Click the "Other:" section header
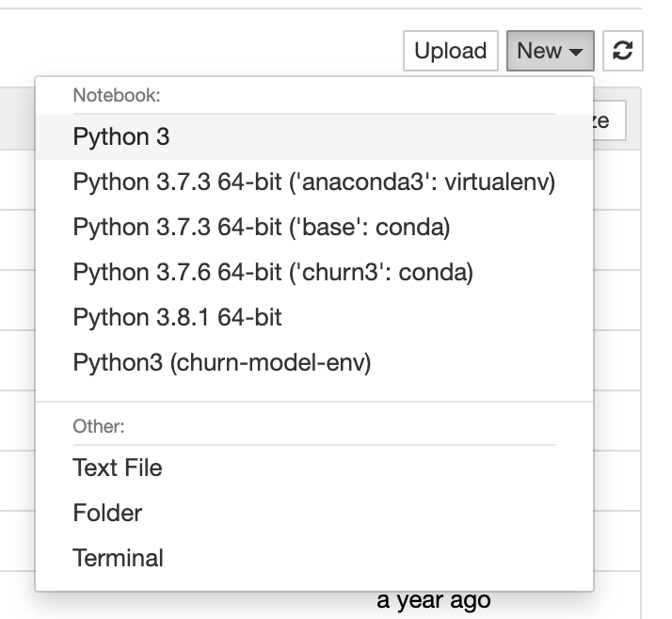 coord(99,426)
